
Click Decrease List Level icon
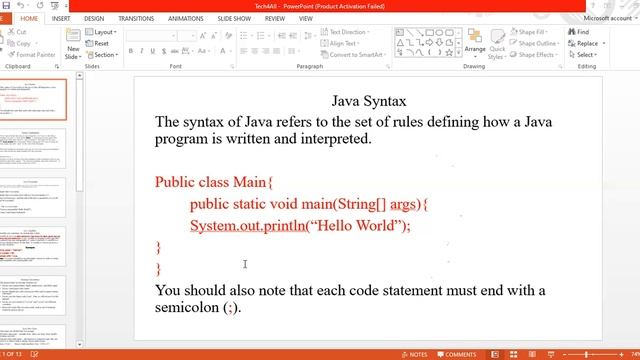pyautogui.click(x=282, y=36)
